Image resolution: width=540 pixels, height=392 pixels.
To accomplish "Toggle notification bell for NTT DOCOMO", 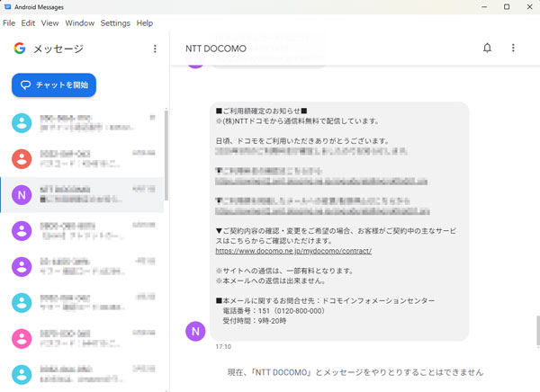I will coord(487,48).
